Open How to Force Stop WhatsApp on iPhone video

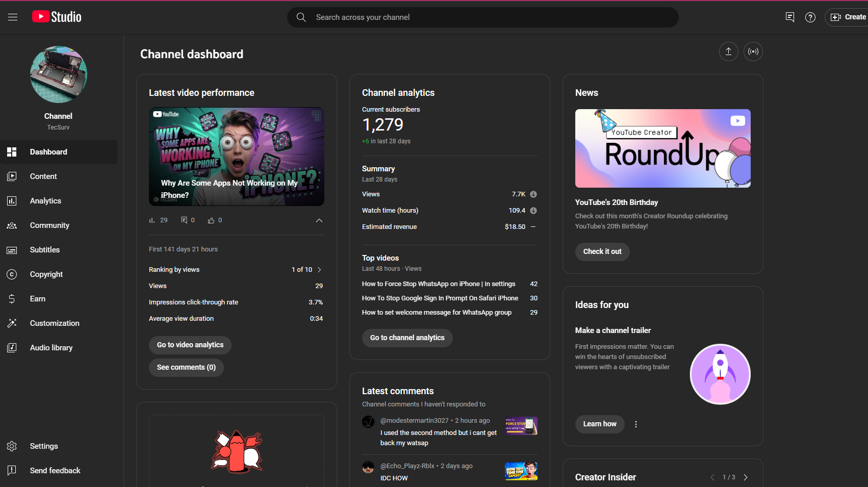[x=439, y=284]
